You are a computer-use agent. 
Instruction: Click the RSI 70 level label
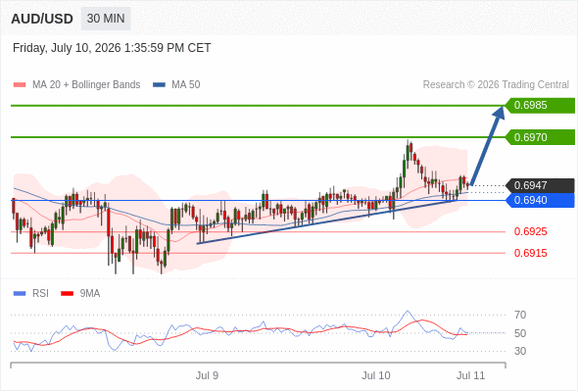click(520, 315)
